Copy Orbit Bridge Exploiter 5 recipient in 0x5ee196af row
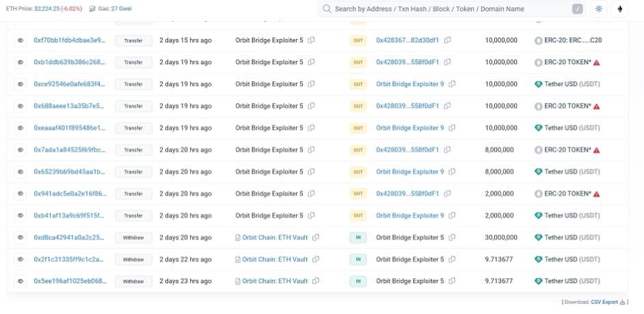The width and height of the screenshot is (644, 314). pyautogui.click(x=452, y=281)
